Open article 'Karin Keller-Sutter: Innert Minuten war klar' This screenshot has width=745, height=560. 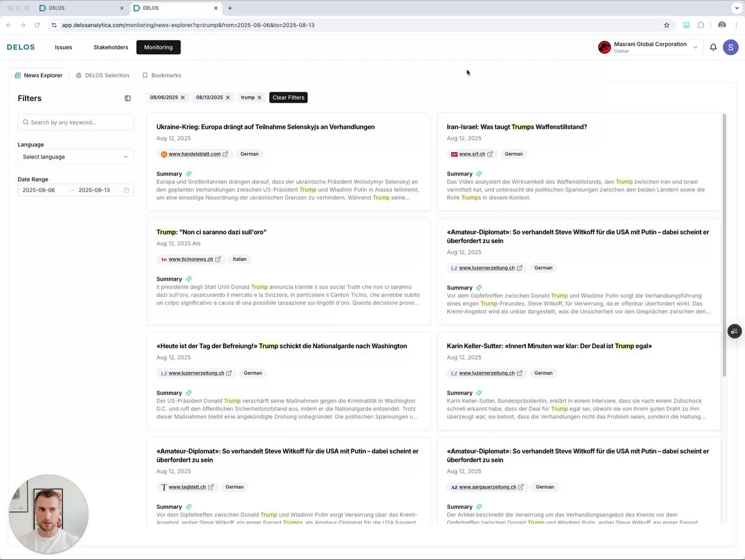pyautogui.click(x=549, y=346)
